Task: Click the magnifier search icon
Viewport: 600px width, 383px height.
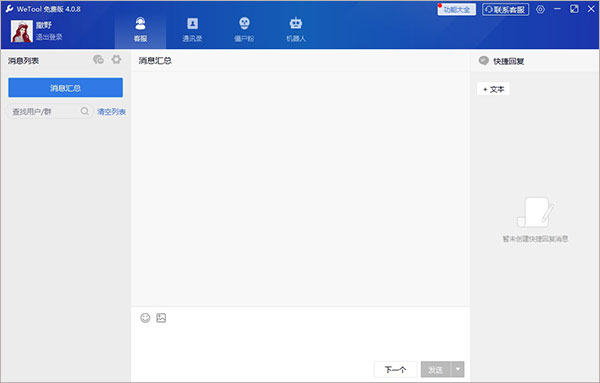Action: 85,111
